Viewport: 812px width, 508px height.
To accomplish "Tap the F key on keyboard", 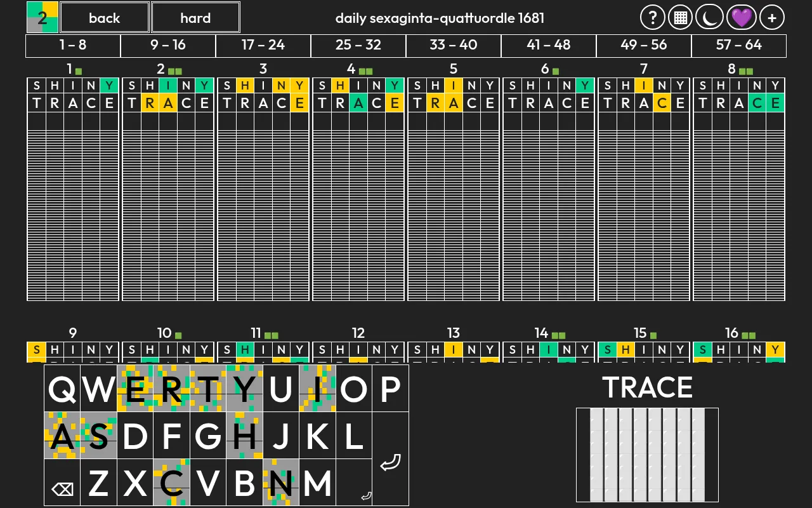I will [172, 436].
